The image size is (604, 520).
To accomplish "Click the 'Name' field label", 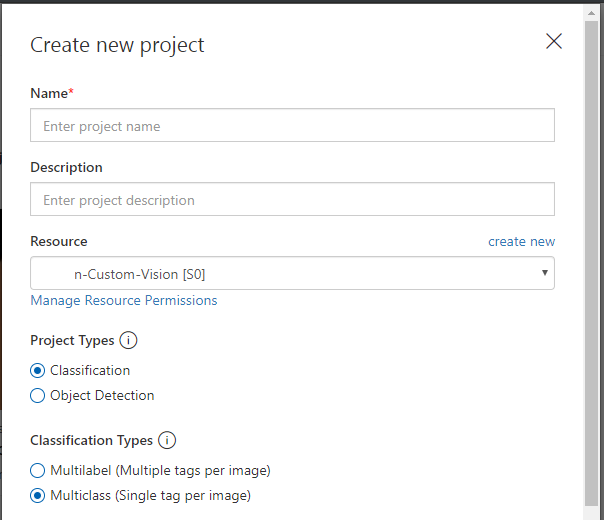I will coord(49,93).
